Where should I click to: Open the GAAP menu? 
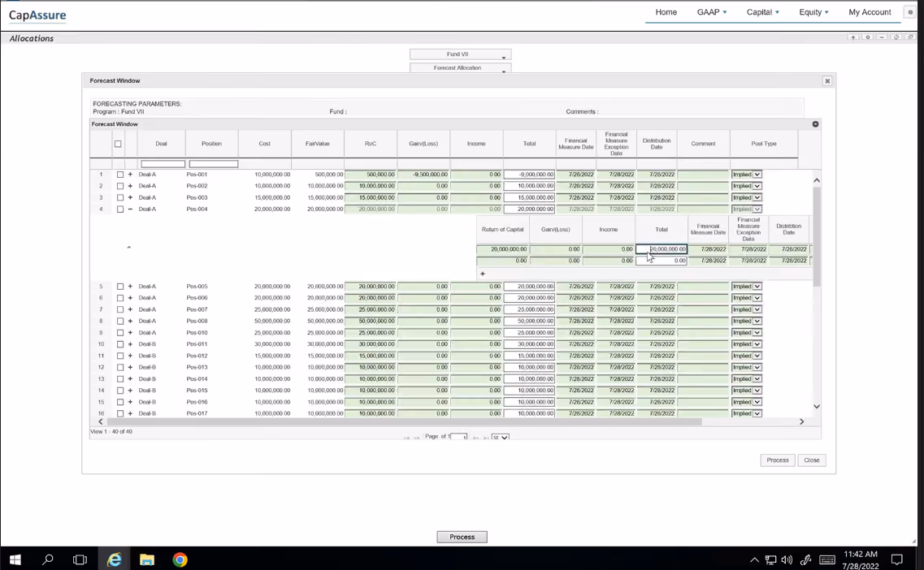(x=712, y=12)
